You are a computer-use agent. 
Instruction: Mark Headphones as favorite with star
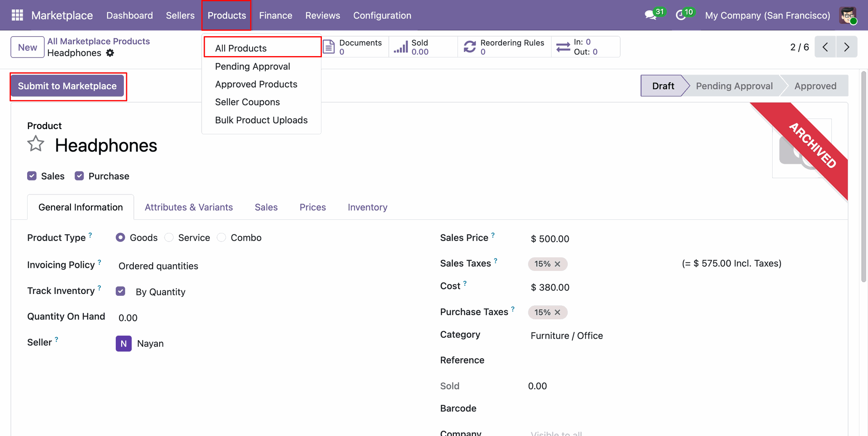click(x=36, y=144)
